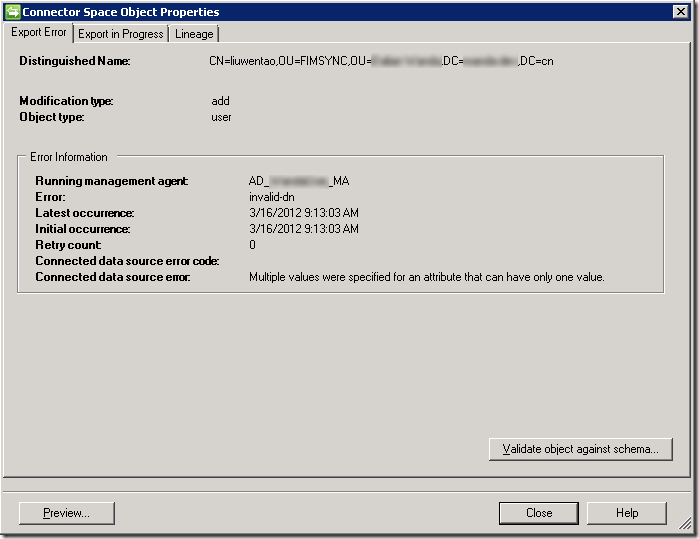699x539 pixels.
Task: Click the Error Information group heading
Action: pos(69,157)
